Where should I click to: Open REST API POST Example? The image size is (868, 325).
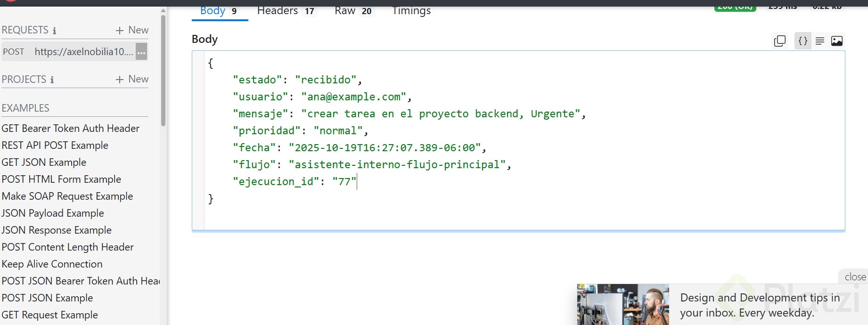pos(55,145)
